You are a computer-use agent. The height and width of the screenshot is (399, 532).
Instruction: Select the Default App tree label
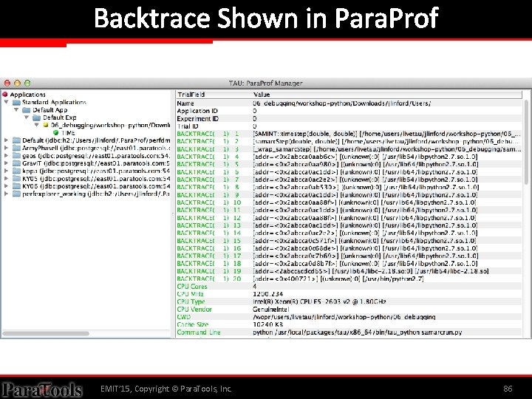point(50,110)
